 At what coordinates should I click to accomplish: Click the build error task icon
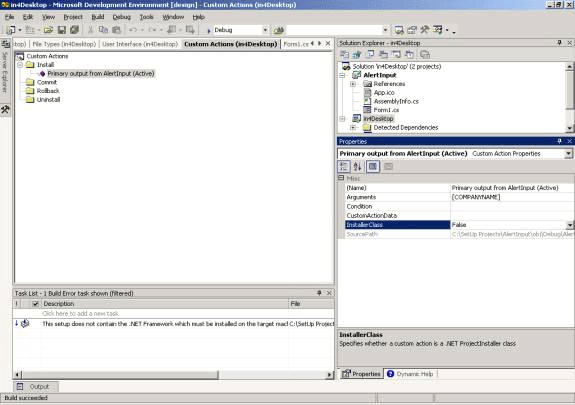tap(25, 324)
